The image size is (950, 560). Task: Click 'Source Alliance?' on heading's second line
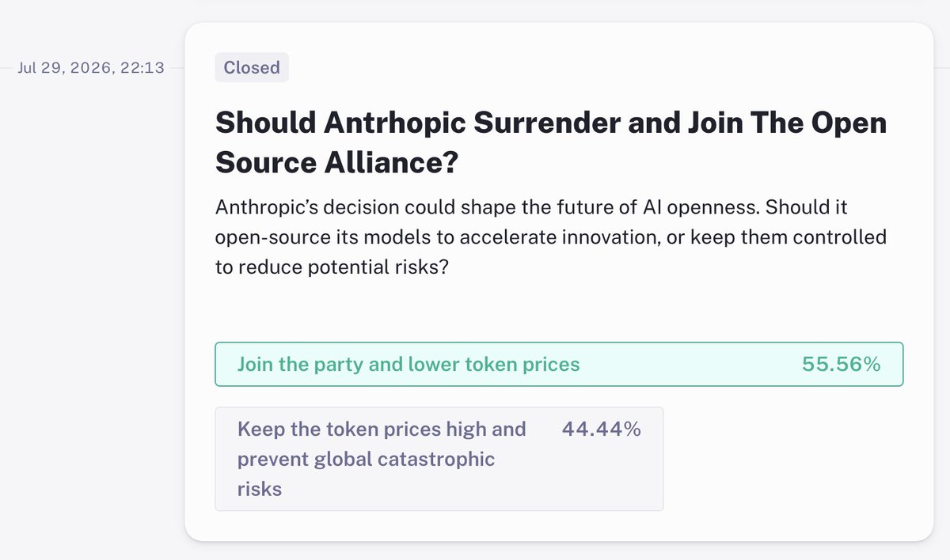click(337, 162)
